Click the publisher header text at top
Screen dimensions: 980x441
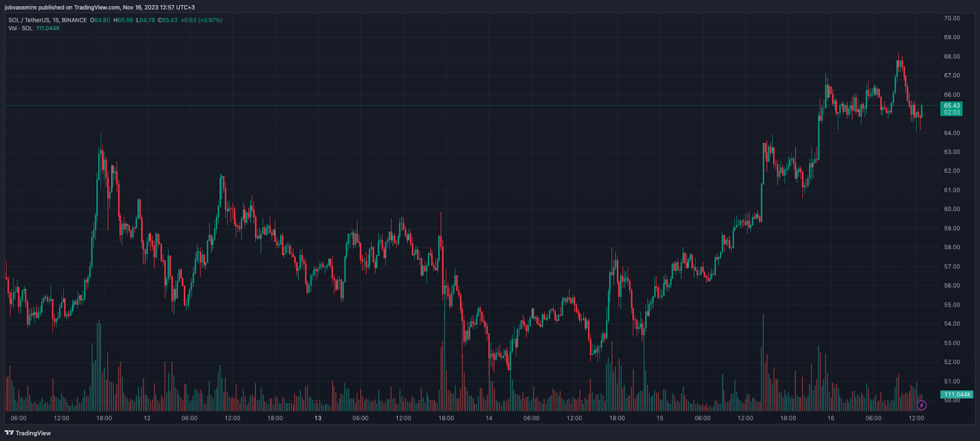(100, 7)
